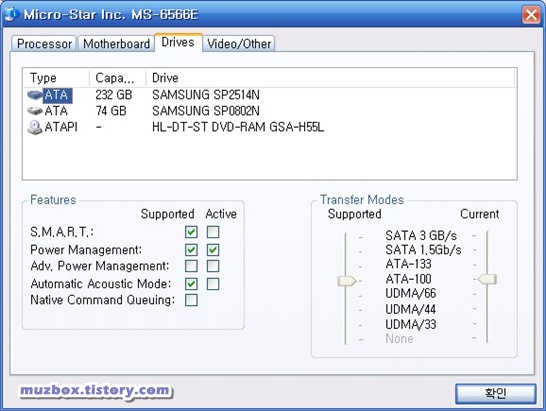Click the hard disk icon beside SAMSUNG SP0802N
The image size is (546, 411).
[x=35, y=111]
